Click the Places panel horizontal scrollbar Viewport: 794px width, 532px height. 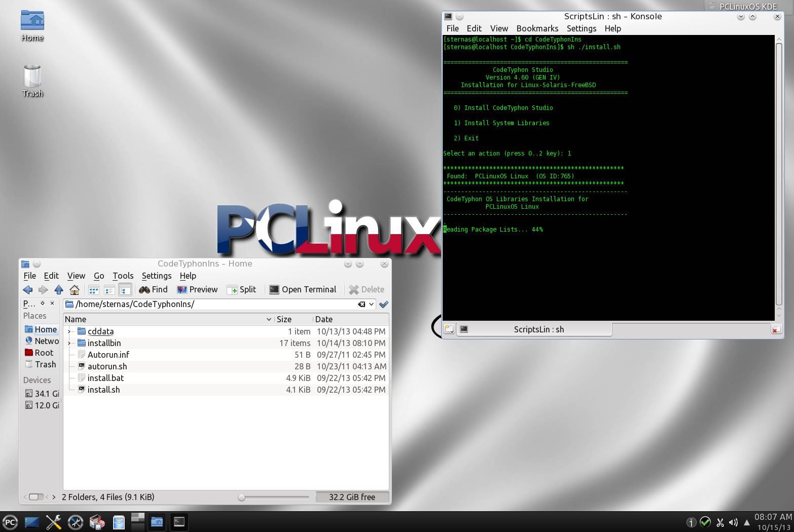tap(37, 497)
